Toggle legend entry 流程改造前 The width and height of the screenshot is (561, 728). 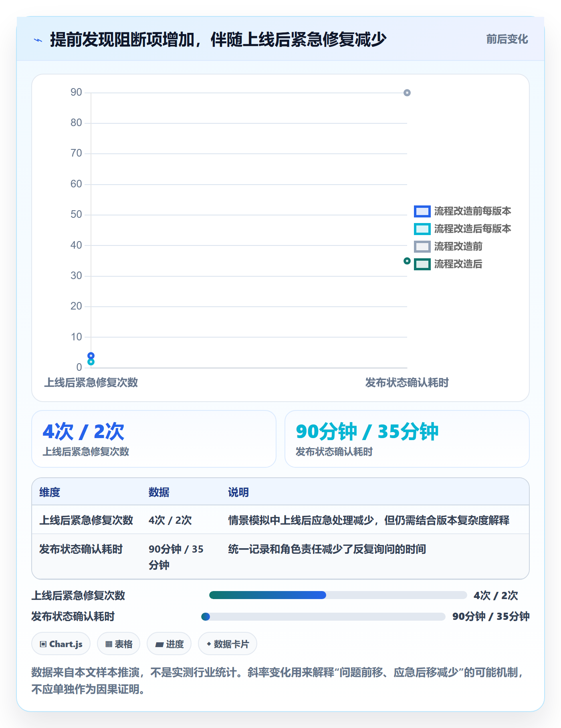tap(448, 246)
